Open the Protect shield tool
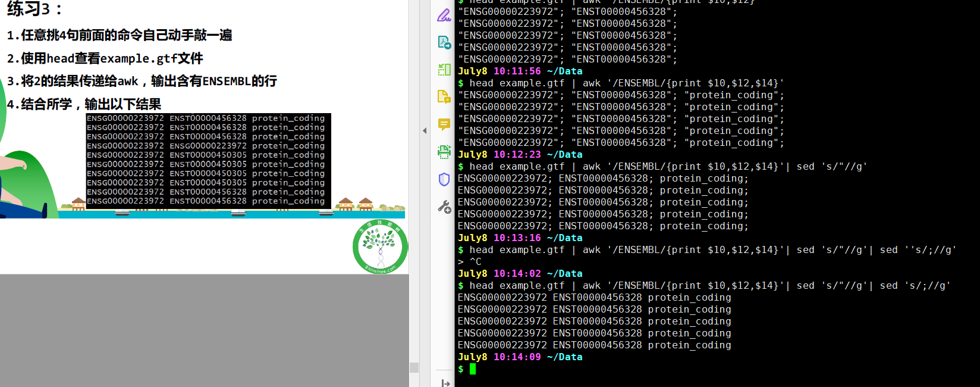Viewport: 980px width, 387px height. (444, 179)
